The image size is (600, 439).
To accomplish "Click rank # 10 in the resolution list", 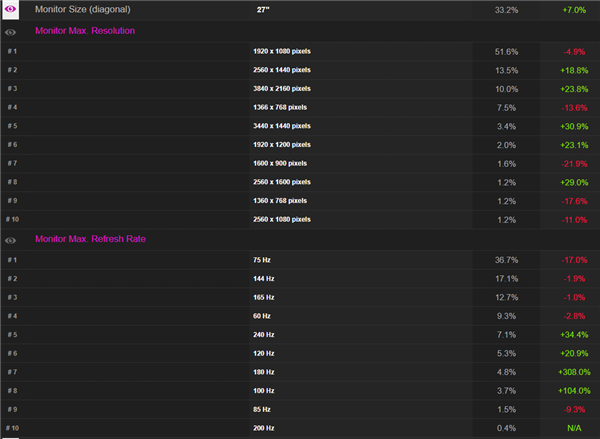I will click(12, 219).
